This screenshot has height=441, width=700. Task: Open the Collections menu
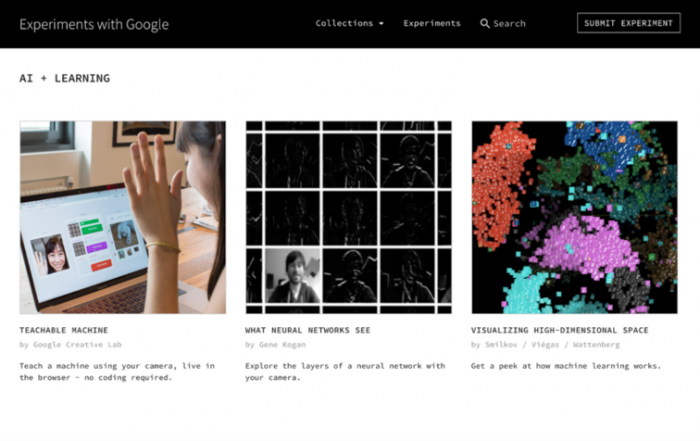349,23
